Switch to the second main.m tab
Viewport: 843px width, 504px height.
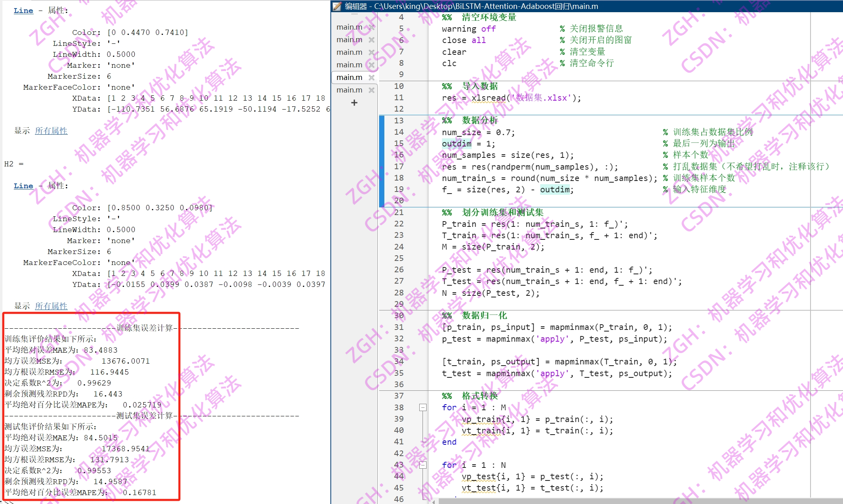[x=349, y=40]
